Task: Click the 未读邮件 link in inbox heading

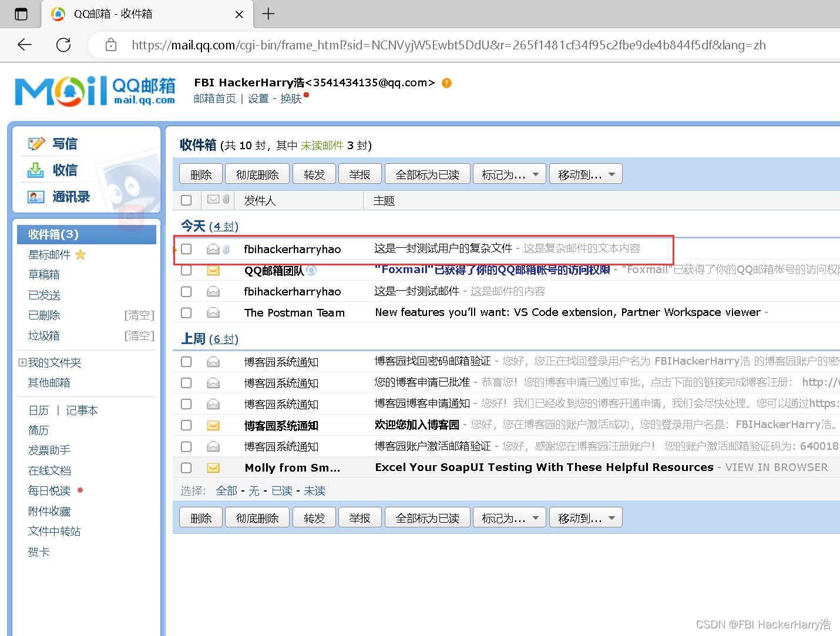Action: [322, 145]
